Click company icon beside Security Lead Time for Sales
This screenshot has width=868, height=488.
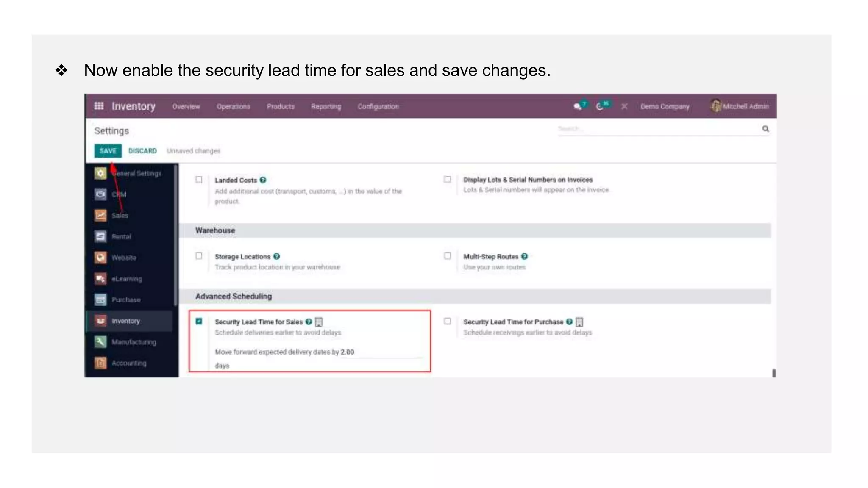pos(319,322)
